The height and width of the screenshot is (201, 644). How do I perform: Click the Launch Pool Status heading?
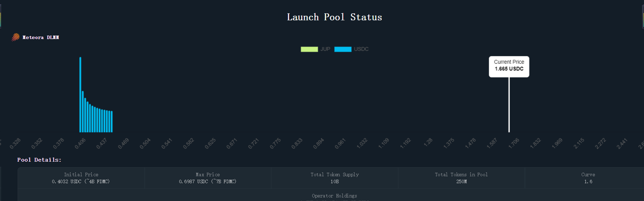[x=334, y=17]
